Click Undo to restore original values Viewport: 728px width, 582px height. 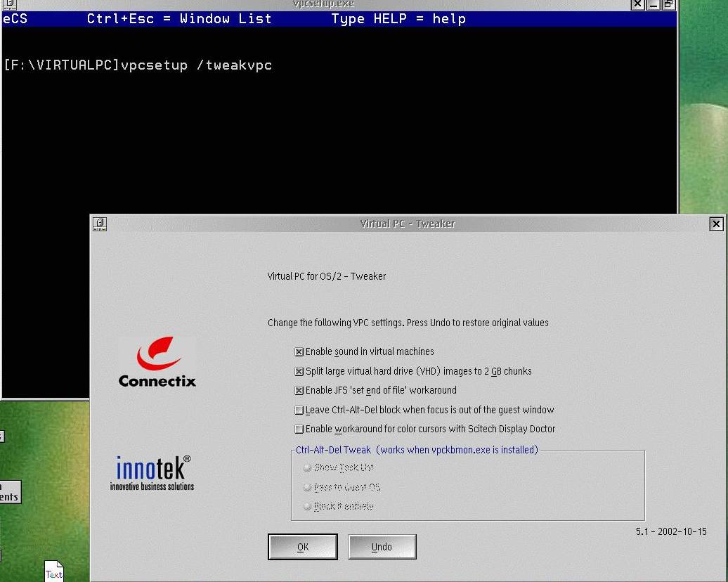tap(382, 547)
